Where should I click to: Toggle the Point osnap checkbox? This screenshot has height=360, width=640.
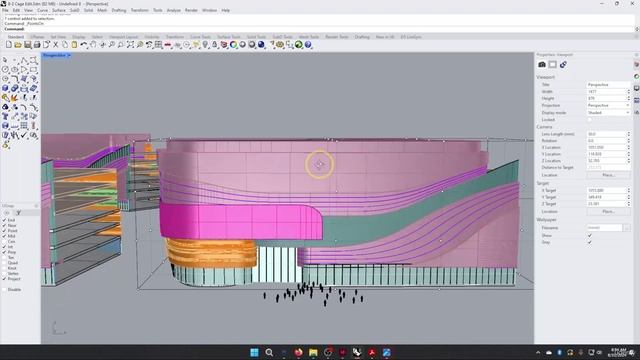tap(4, 231)
